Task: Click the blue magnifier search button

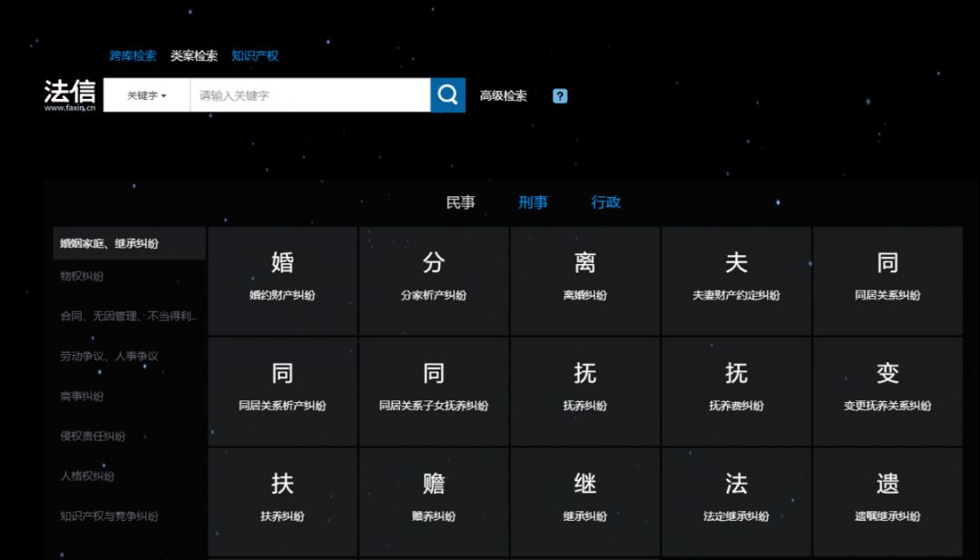Action: click(x=447, y=95)
